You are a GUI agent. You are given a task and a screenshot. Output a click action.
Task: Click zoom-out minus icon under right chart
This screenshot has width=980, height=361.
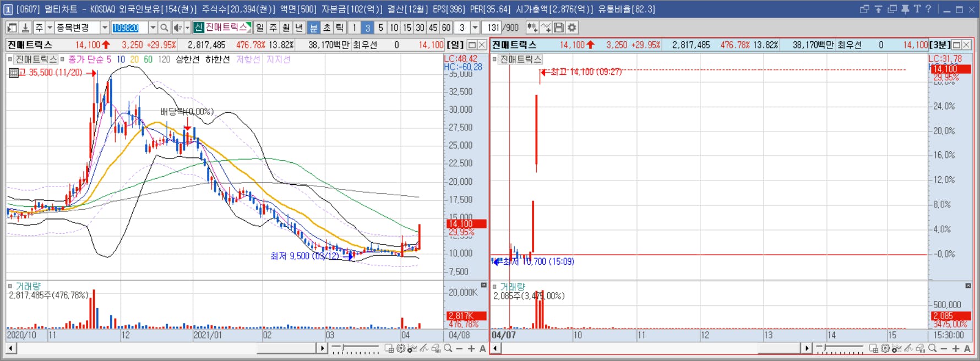[944, 348]
